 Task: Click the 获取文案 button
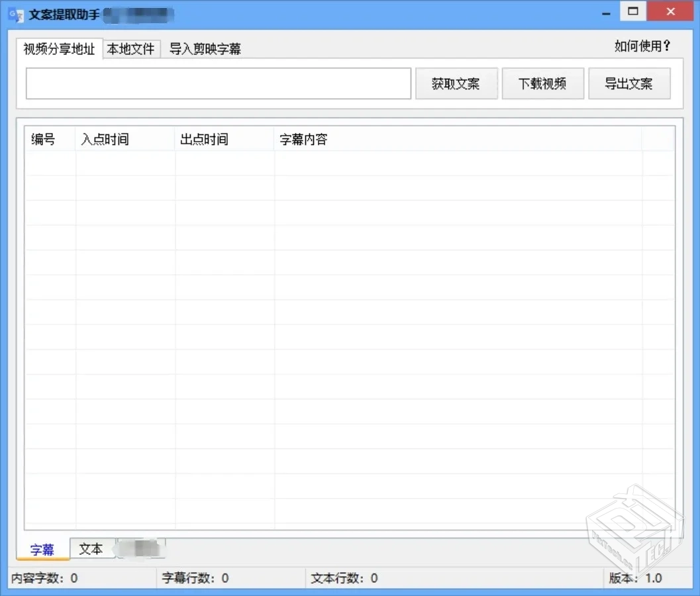coord(456,83)
